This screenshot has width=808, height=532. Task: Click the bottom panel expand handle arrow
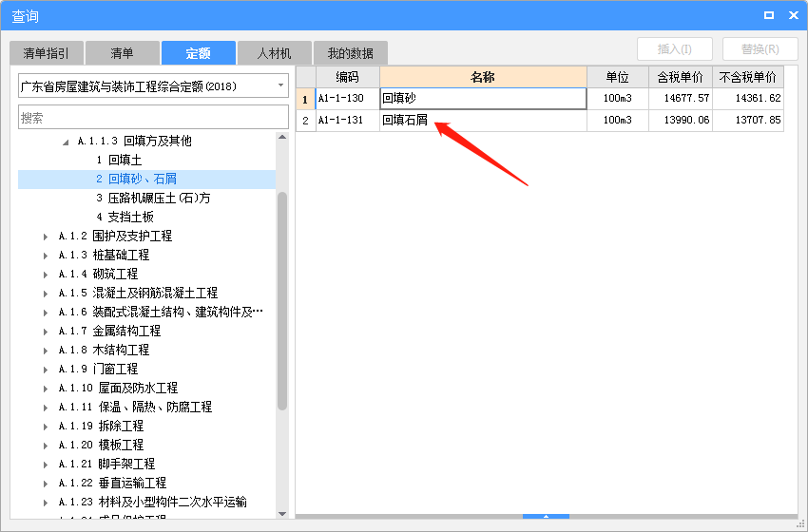[546, 516]
